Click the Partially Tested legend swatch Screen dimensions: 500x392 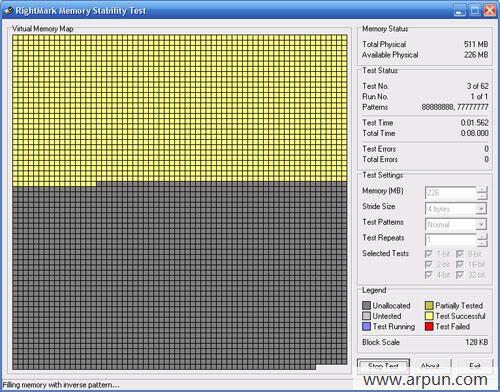(429, 305)
